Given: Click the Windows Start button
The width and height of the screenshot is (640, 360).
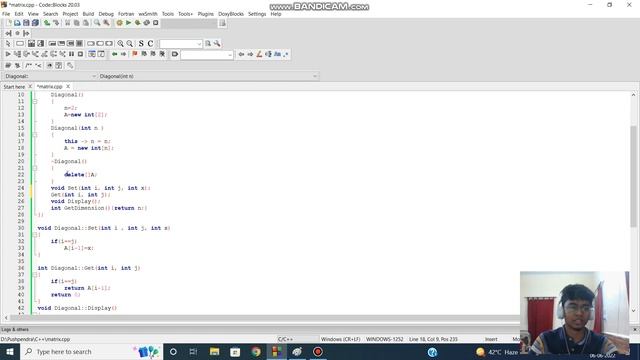Looking at the screenshot, I should pyautogui.click(x=10, y=351).
